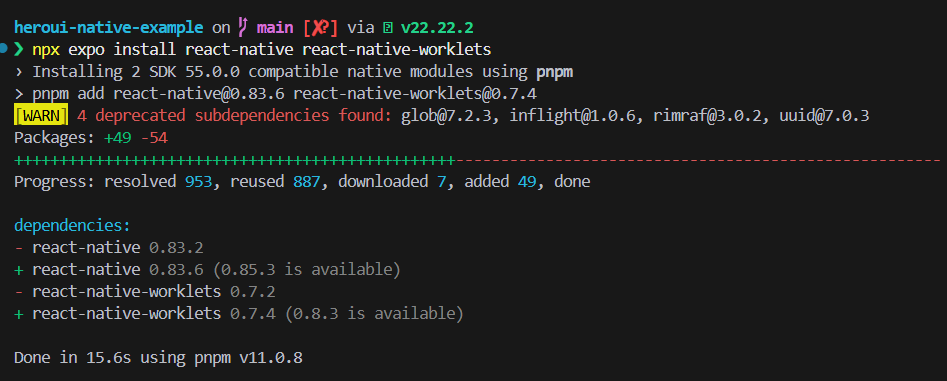Click the bold pnpm word in Installing line

pos(554,71)
